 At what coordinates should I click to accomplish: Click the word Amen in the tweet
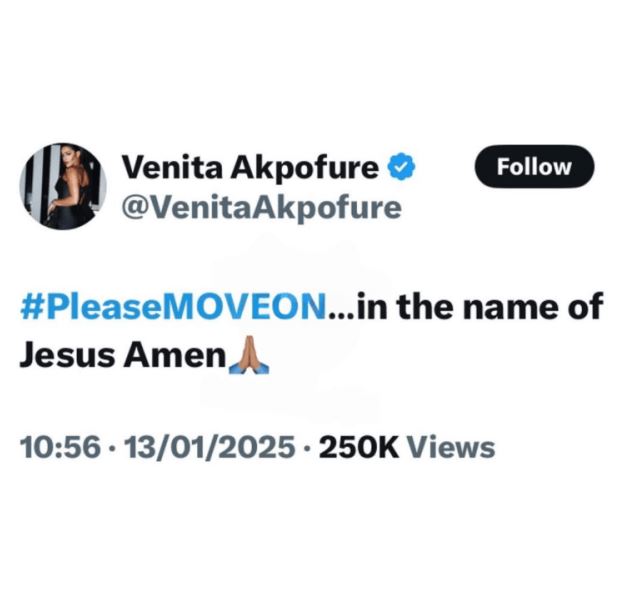[175, 355]
